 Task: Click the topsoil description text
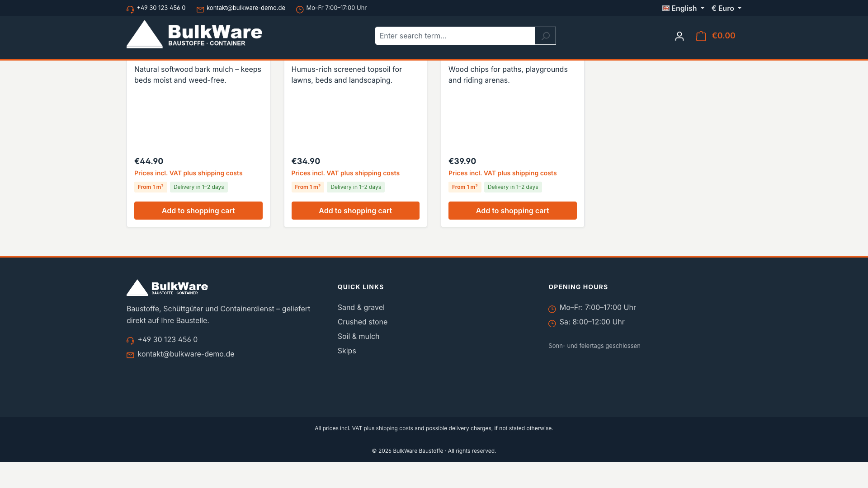346,75
